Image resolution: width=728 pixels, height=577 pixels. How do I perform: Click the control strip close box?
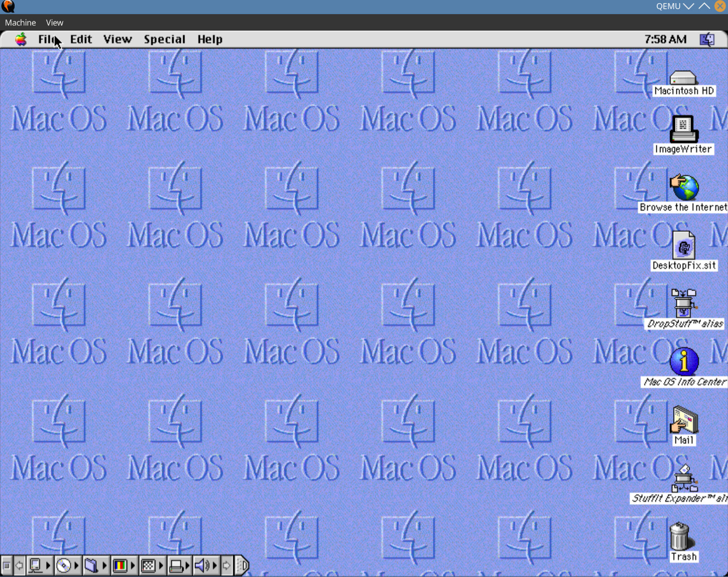6,566
